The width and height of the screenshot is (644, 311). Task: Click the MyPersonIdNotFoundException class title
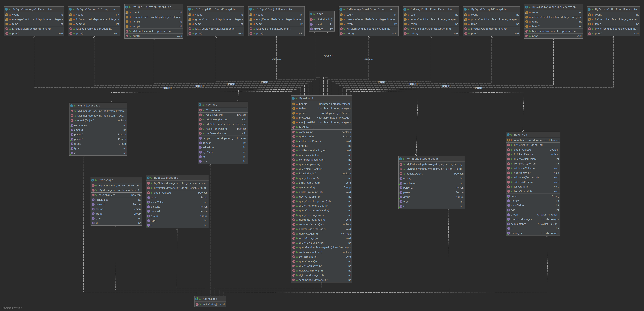pyautogui.click(x=617, y=9)
